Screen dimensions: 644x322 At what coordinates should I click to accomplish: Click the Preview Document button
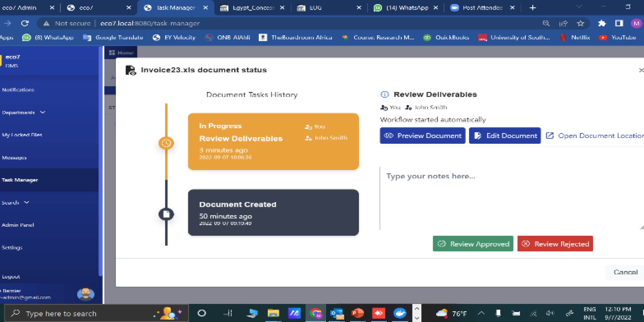[422, 135]
